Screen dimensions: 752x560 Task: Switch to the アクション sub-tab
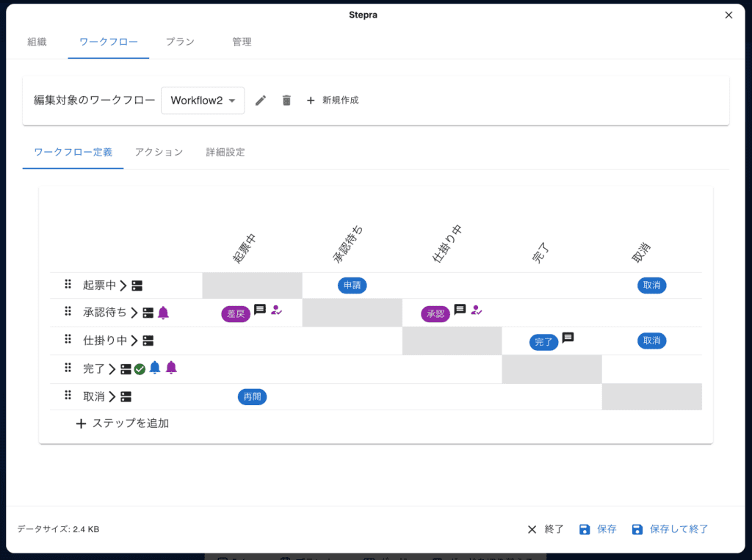(159, 153)
